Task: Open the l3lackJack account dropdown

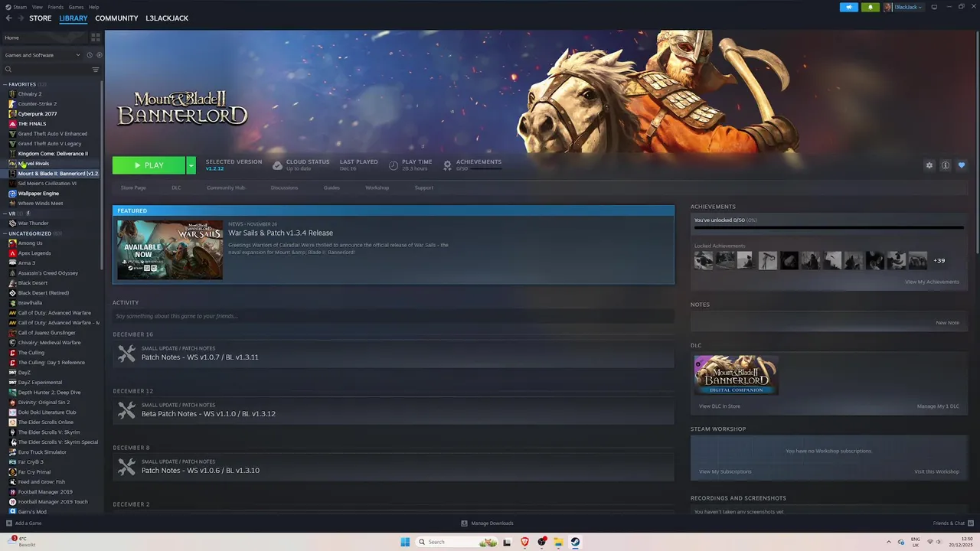Action: coord(903,7)
